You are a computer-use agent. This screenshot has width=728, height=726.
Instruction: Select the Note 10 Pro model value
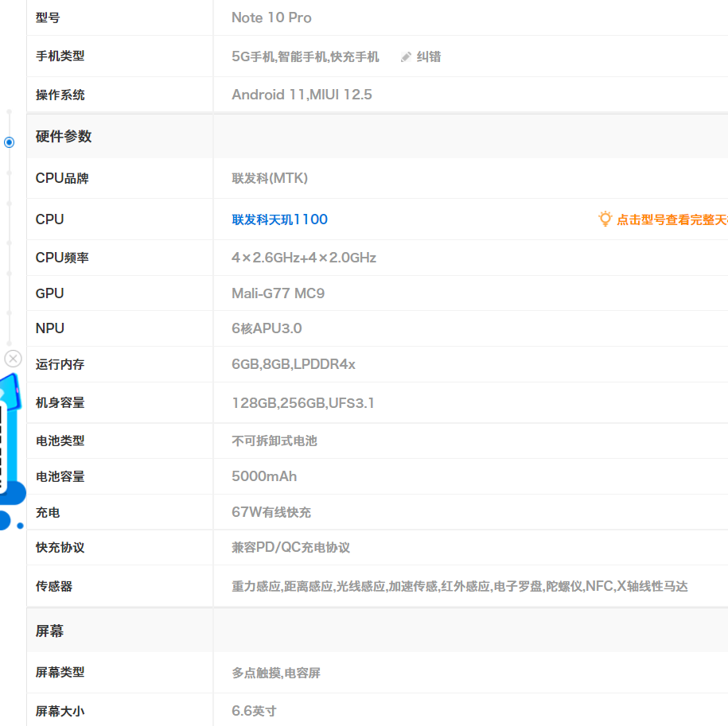271,17
